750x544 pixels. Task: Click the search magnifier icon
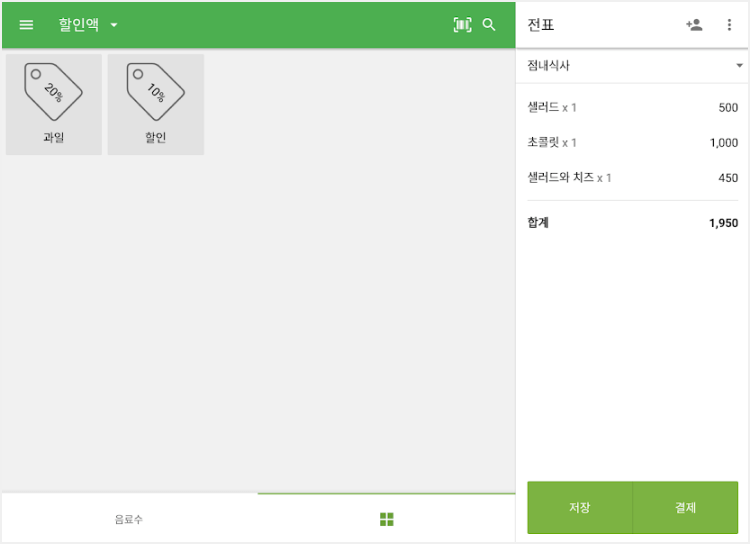(x=489, y=25)
